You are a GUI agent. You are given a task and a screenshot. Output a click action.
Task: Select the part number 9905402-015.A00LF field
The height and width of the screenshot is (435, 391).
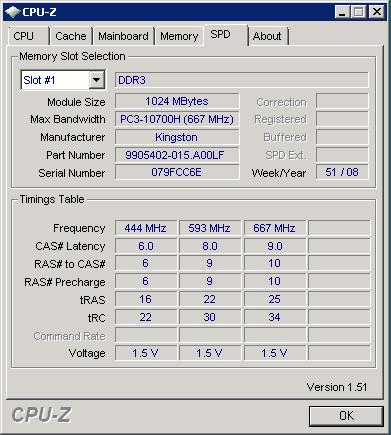tap(177, 155)
